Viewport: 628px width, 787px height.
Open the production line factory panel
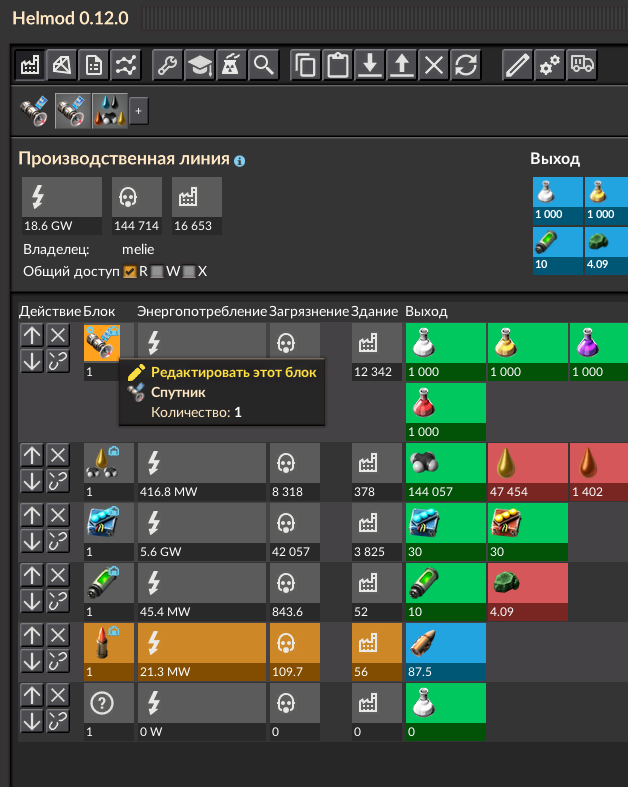coord(30,65)
